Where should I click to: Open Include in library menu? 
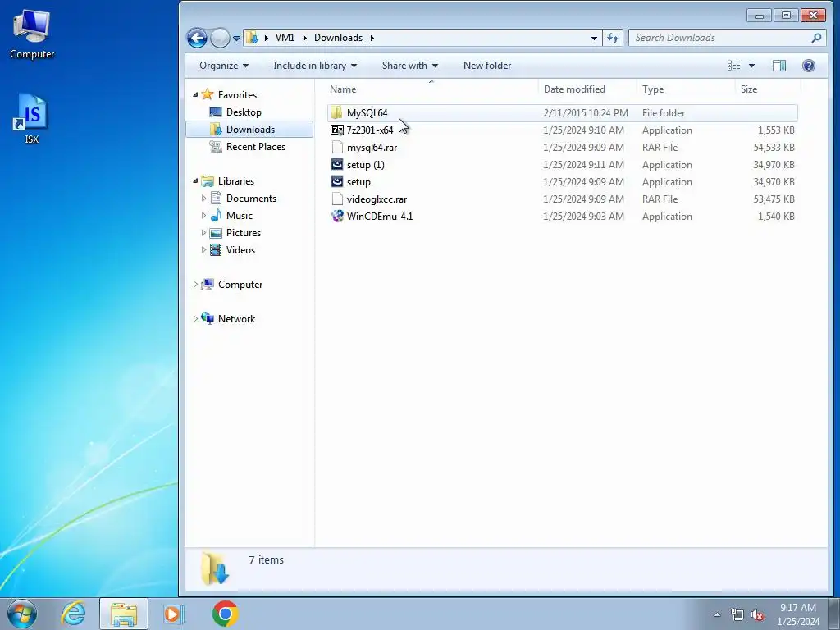[x=315, y=66]
